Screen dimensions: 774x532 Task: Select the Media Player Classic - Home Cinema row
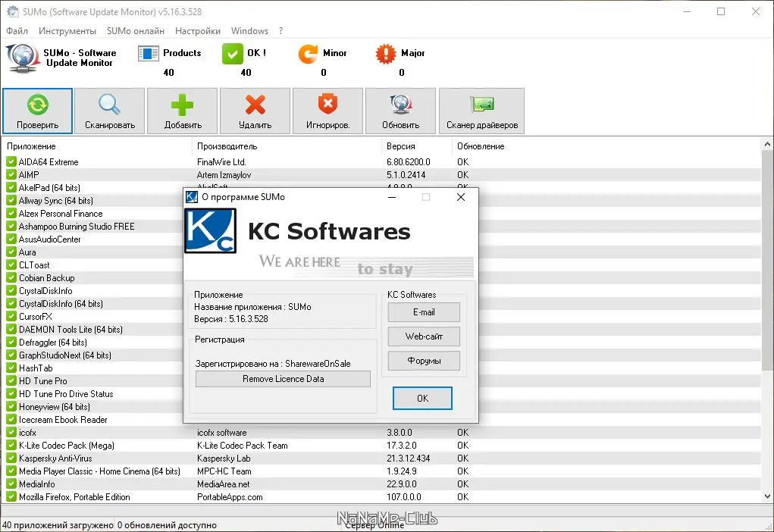click(381, 471)
